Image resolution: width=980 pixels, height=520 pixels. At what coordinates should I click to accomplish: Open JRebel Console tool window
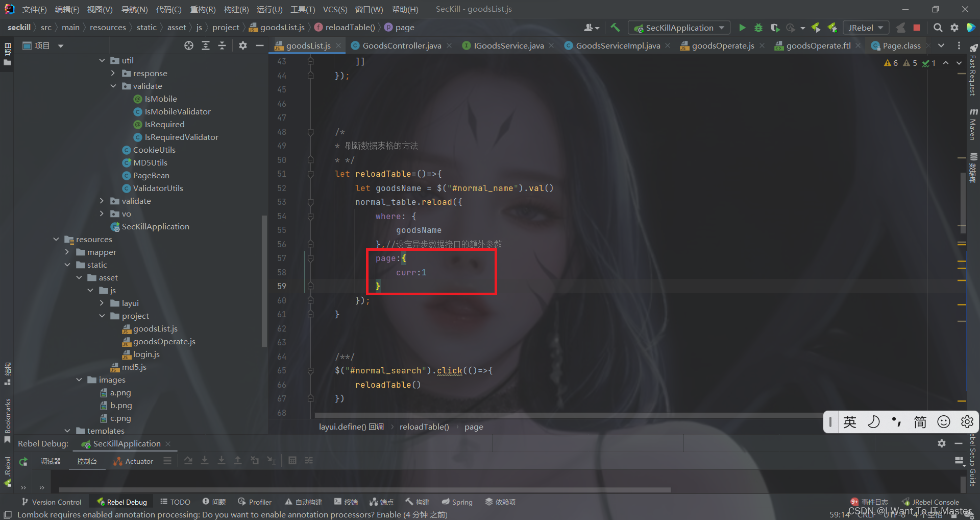930,502
